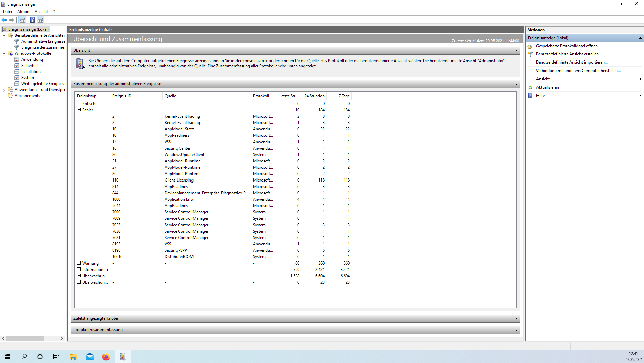Click Verbindung mit anderem Computer herstellen
The width and height of the screenshot is (644, 363).
point(578,71)
